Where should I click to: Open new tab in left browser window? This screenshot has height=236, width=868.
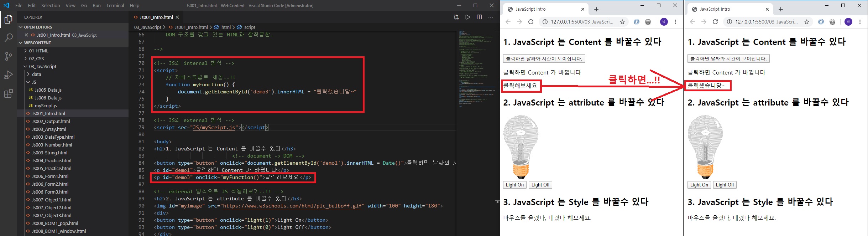click(x=596, y=9)
